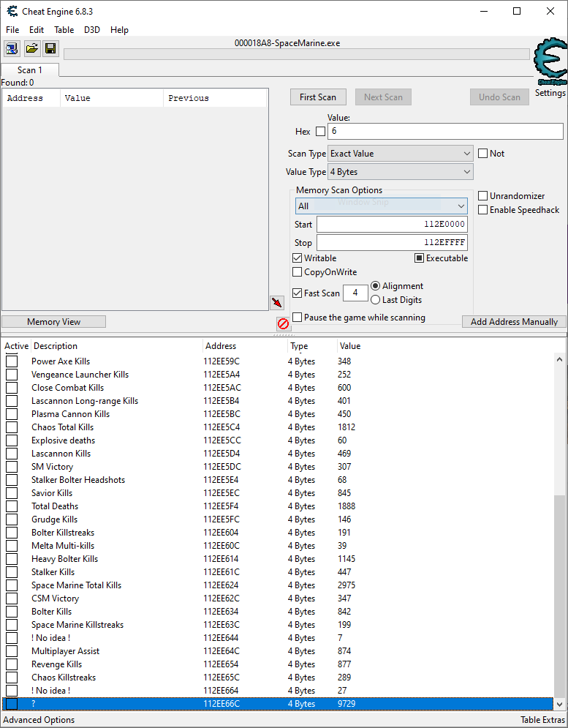This screenshot has height=728, width=568.
Task: Open the File menu
Action: pos(12,30)
